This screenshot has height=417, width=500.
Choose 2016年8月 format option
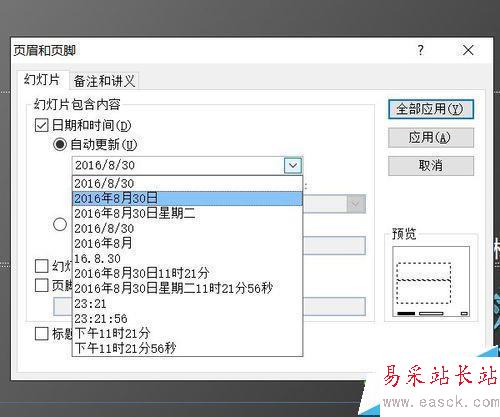pos(187,243)
